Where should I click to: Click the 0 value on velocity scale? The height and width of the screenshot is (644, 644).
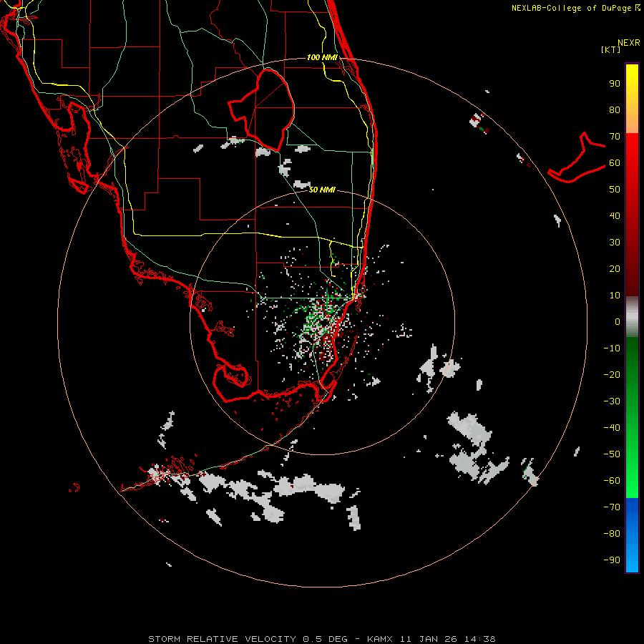(x=618, y=322)
